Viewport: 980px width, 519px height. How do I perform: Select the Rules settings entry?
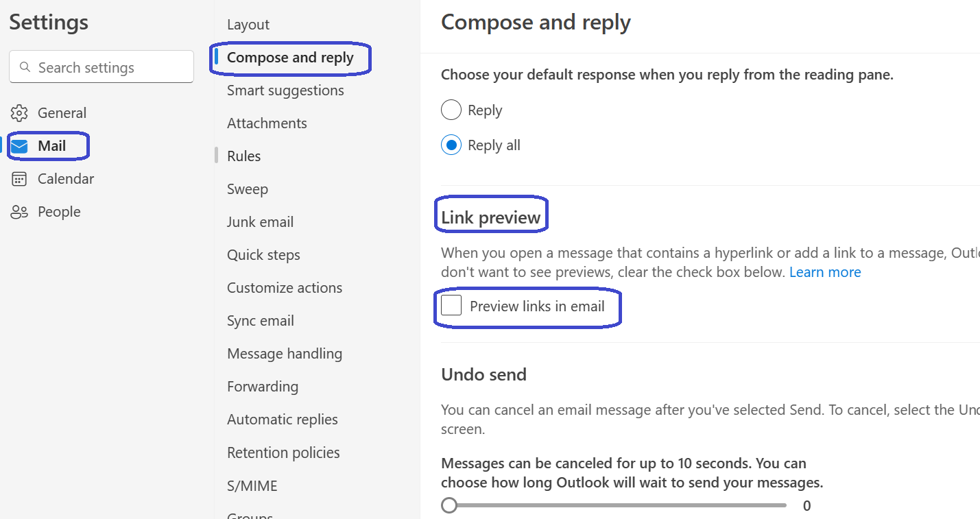tap(243, 156)
